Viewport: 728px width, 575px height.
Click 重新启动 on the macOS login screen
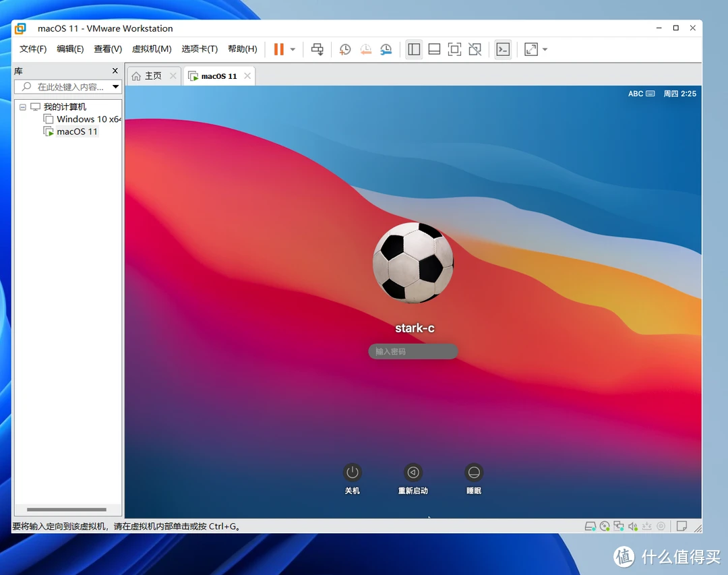point(413,474)
